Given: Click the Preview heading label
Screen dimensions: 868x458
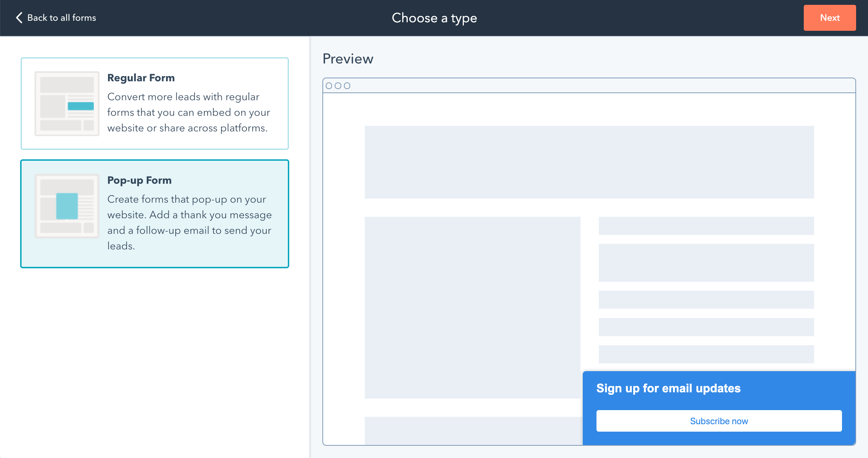Looking at the screenshot, I should click(348, 59).
